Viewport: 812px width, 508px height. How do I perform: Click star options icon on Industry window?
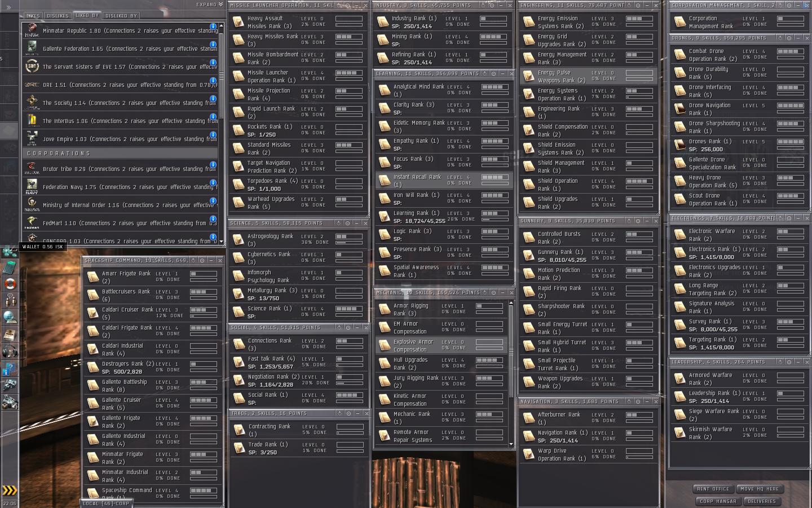[483, 5]
